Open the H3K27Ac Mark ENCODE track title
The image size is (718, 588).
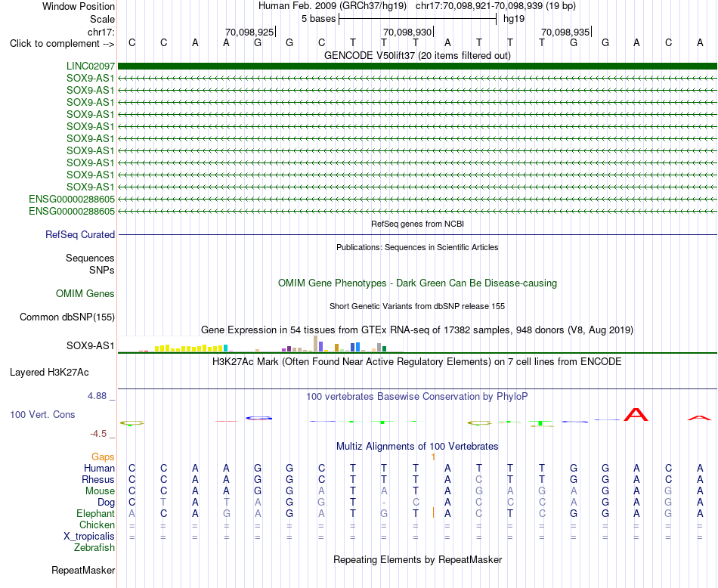click(x=417, y=362)
